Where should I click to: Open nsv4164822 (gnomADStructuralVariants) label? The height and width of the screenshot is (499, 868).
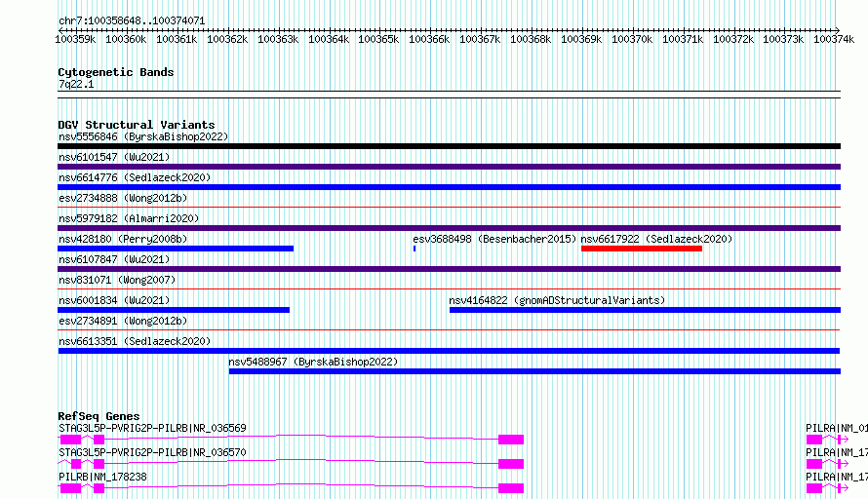coord(557,300)
